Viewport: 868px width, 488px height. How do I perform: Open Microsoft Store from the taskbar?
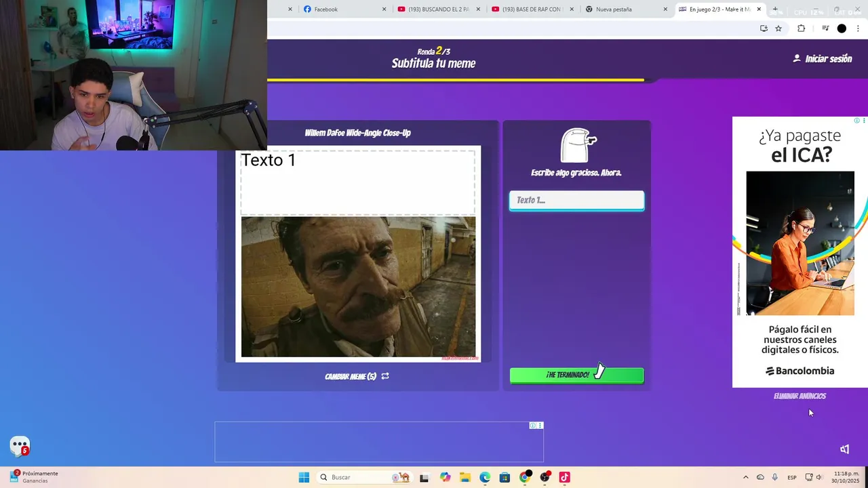click(x=505, y=477)
